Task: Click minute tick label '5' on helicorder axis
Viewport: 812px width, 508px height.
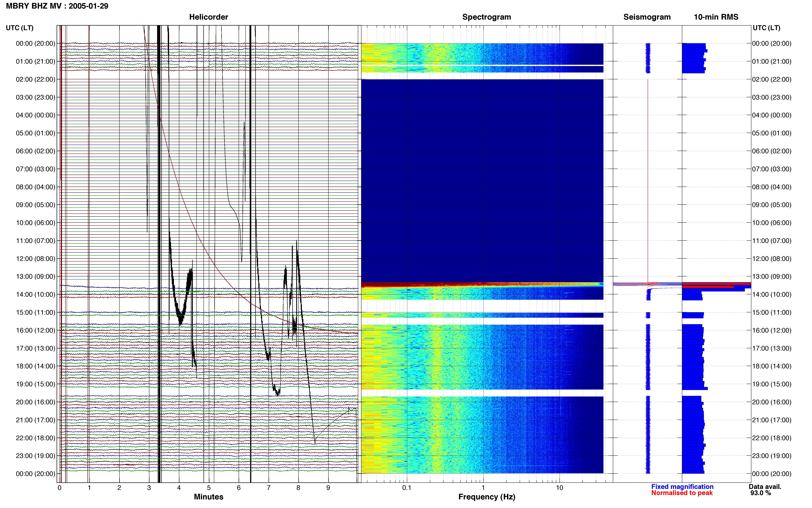Action: tap(209, 488)
